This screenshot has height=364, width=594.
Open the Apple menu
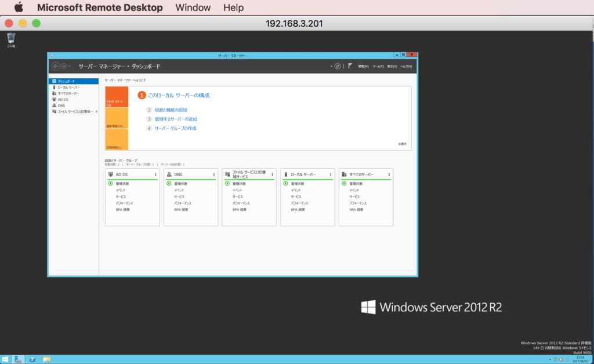pos(19,7)
